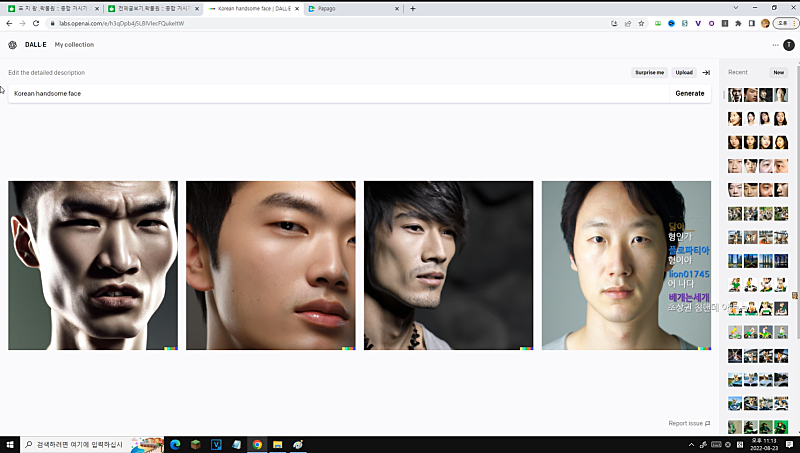
Task: Click the OpenAI logo icon
Action: [x=12, y=45]
